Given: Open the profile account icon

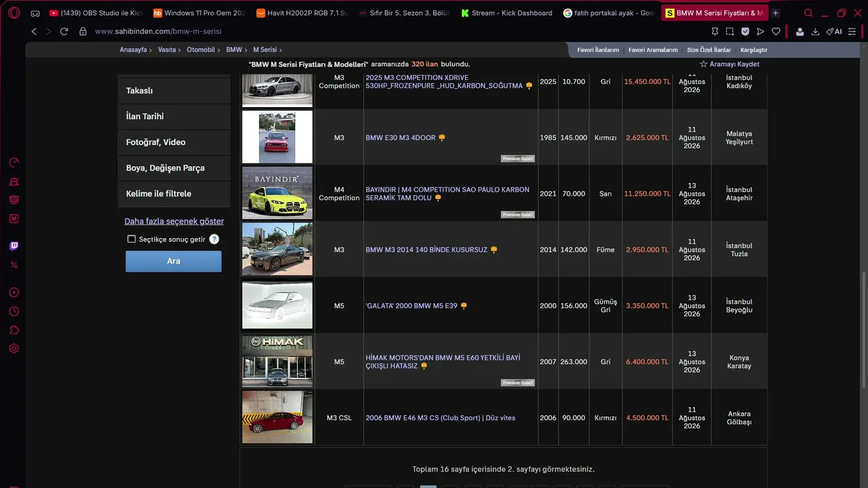Looking at the screenshot, I should (x=800, y=31).
